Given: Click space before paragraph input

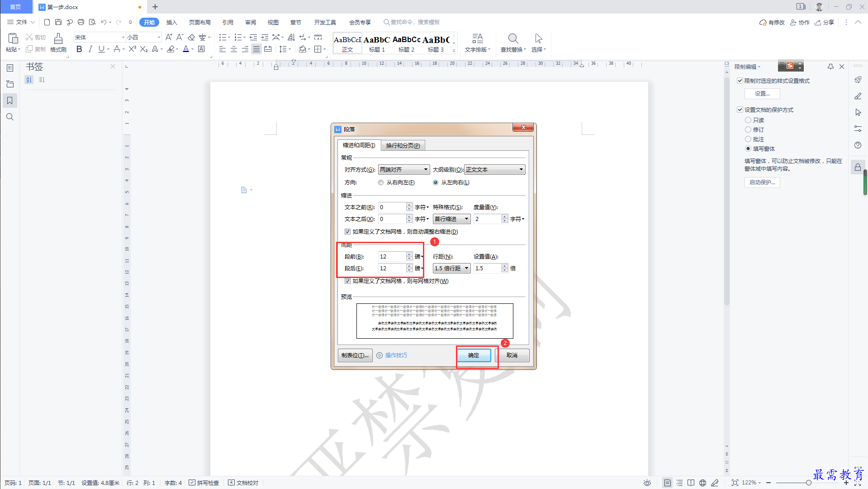Looking at the screenshot, I should [392, 257].
